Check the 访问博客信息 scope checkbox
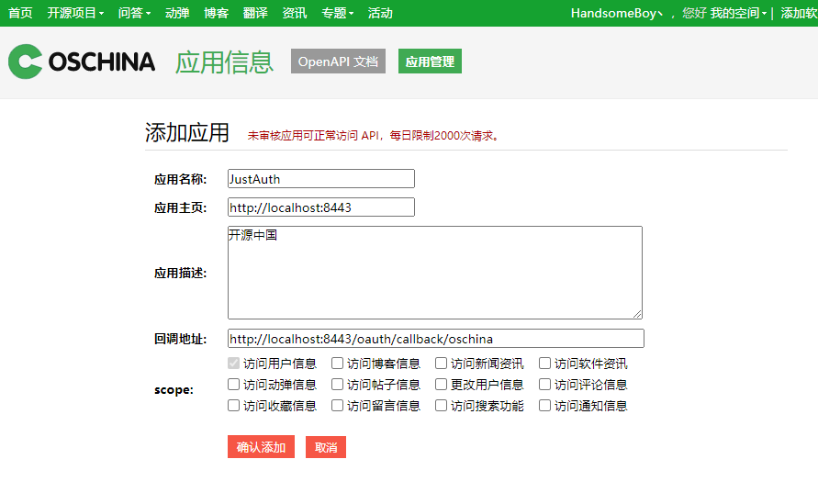This screenshot has width=818, height=504. click(338, 364)
